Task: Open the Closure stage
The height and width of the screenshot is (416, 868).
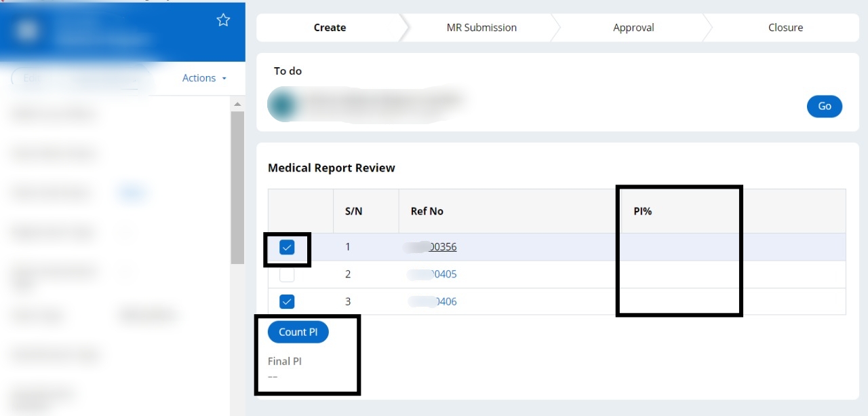Action: 785,27
